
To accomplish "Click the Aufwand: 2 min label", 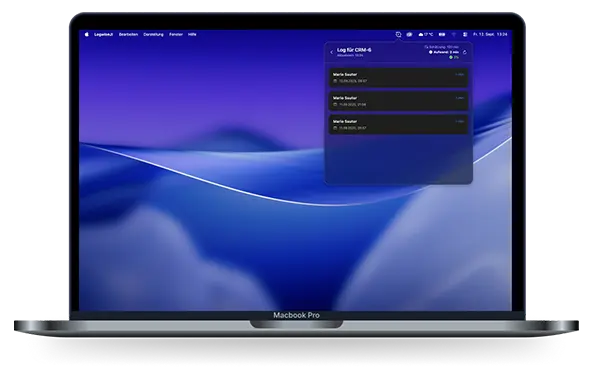I will click(444, 52).
